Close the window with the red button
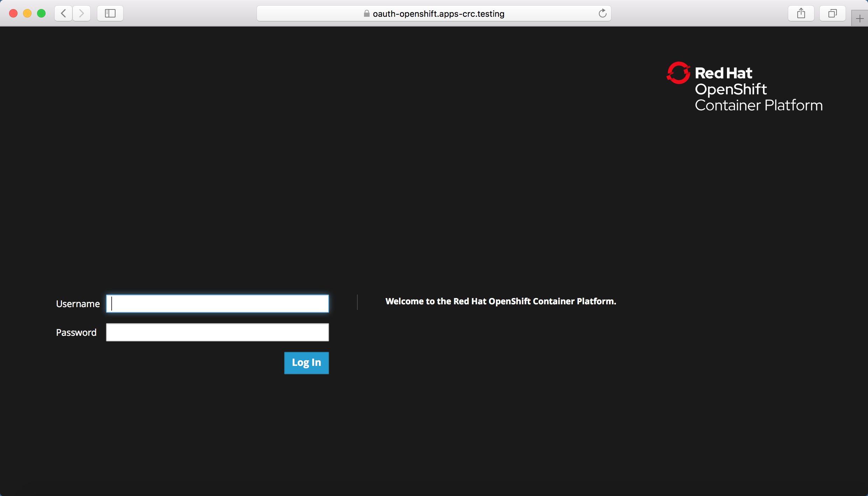This screenshot has height=496, width=868. (x=13, y=13)
